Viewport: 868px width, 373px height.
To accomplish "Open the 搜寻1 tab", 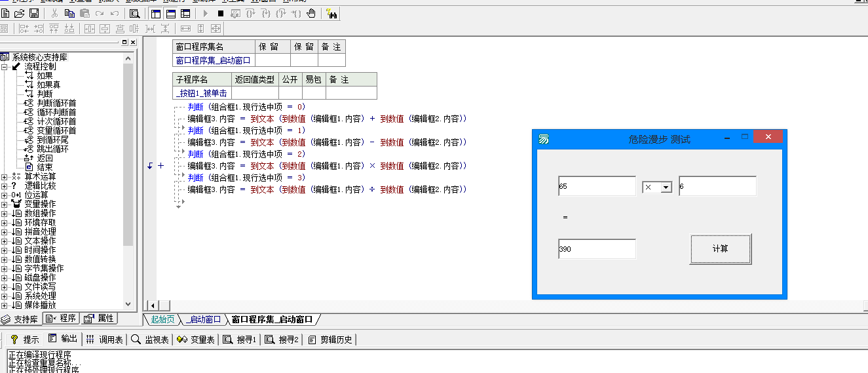I will pyautogui.click(x=240, y=340).
